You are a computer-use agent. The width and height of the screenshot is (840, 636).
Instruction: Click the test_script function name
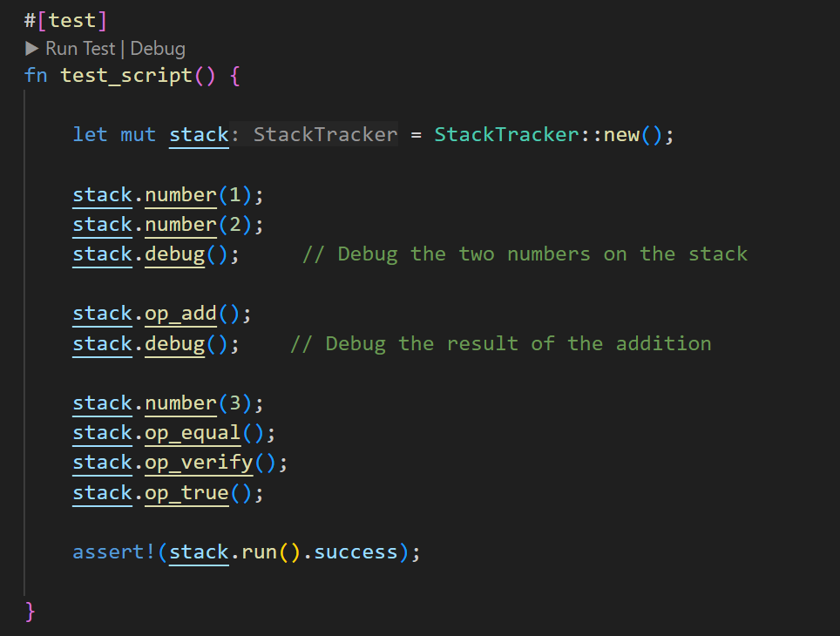click(126, 76)
